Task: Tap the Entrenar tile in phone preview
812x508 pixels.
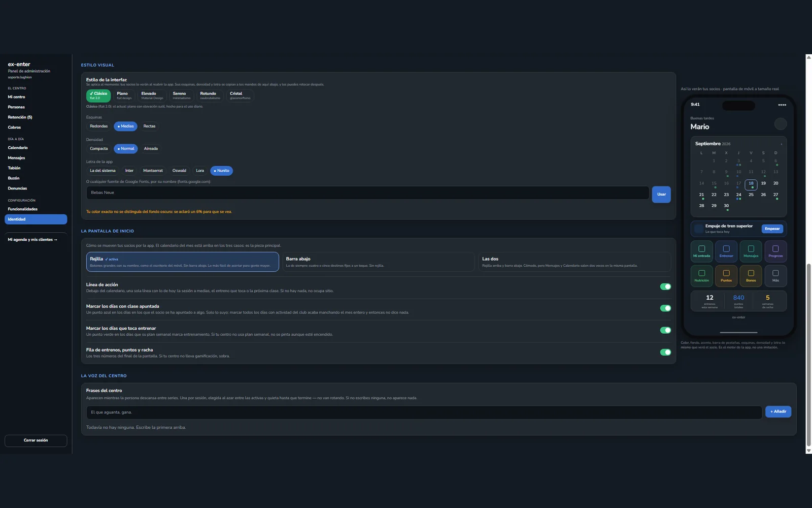Action: pos(726,251)
